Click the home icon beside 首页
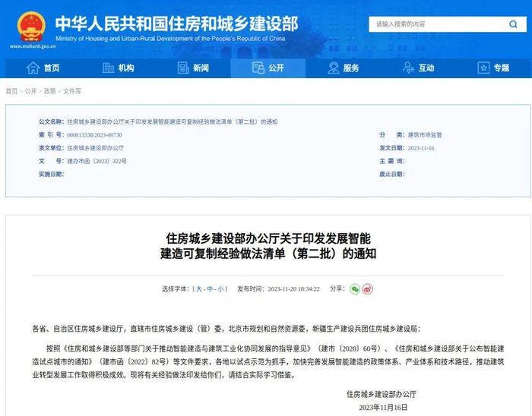 point(33,68)
